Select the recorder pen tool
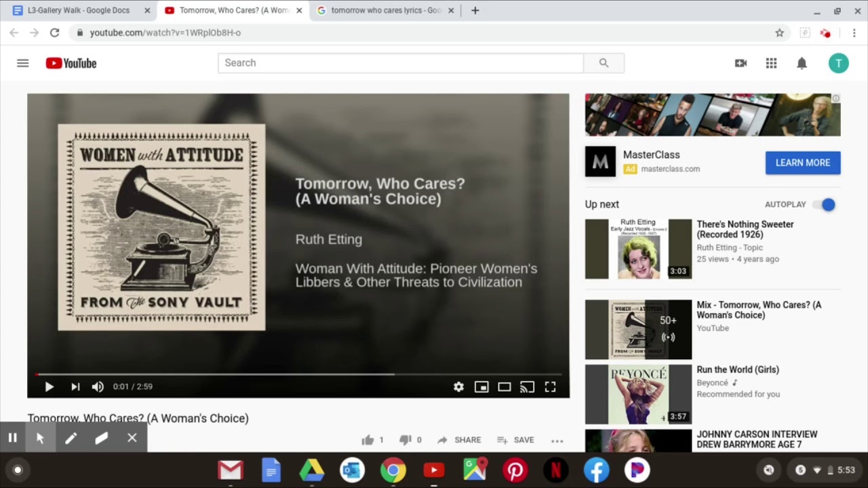868x488 pixels. click(x=71, y=438)
